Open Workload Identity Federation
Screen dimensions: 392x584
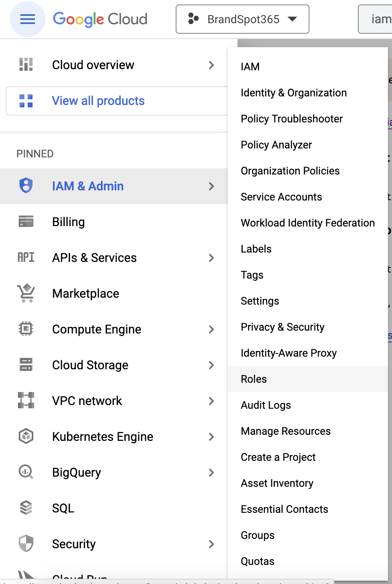click(307, 223)
